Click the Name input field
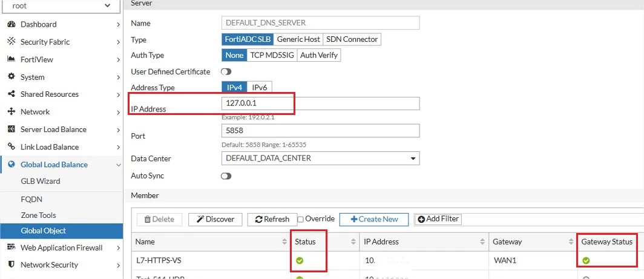This screenshot has width=644, height=279. pos(320,23)
